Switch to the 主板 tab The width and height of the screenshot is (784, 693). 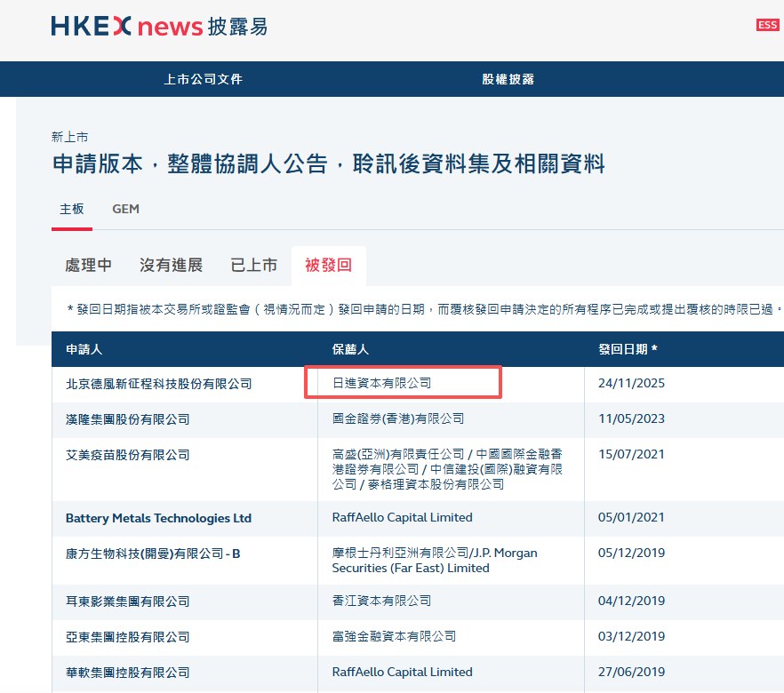(x=71, y=209)
